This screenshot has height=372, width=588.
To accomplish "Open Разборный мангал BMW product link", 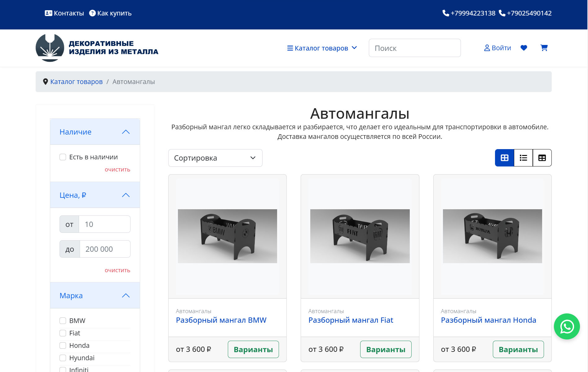I will tap(221, 320).
